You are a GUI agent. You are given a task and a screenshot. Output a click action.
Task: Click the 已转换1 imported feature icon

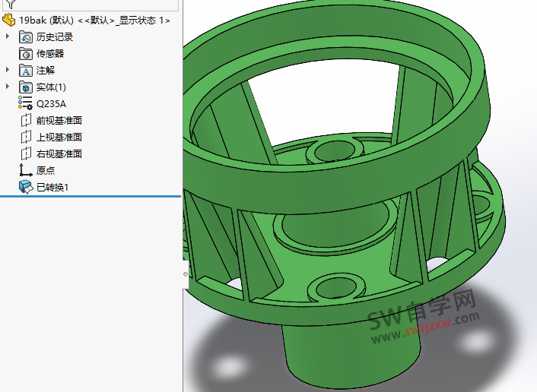26,187
